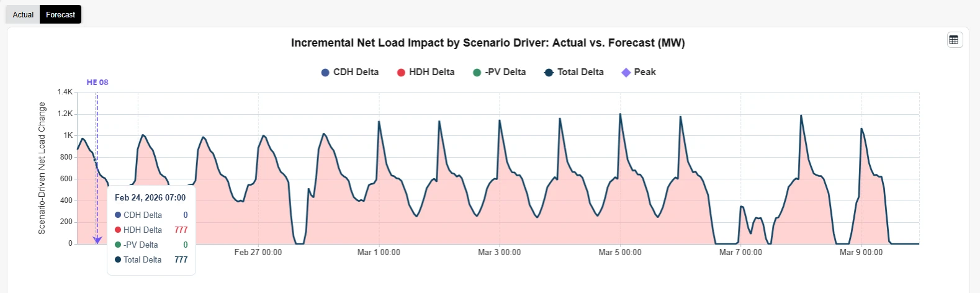
Task: Toggle the CDH Delta legend series
Action: [349, 72]
